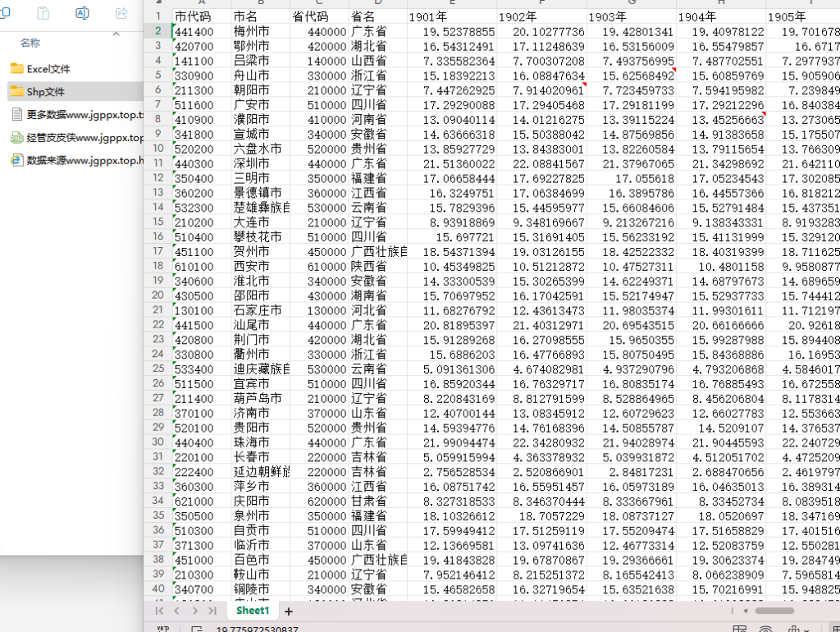Image resolution: width=840 pixels, height=632 pixels.
Task: Select cell with code 610100
Action: click(202, 267)
